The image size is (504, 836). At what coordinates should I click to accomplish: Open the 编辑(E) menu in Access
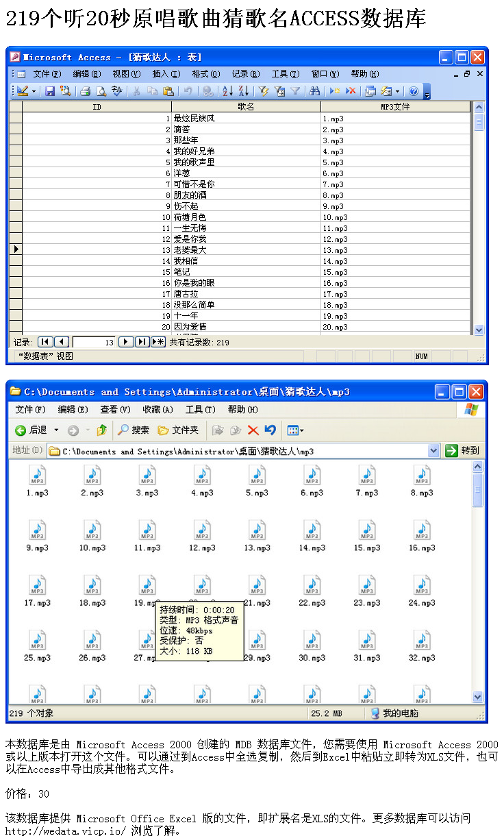click(x=86, y=74)
